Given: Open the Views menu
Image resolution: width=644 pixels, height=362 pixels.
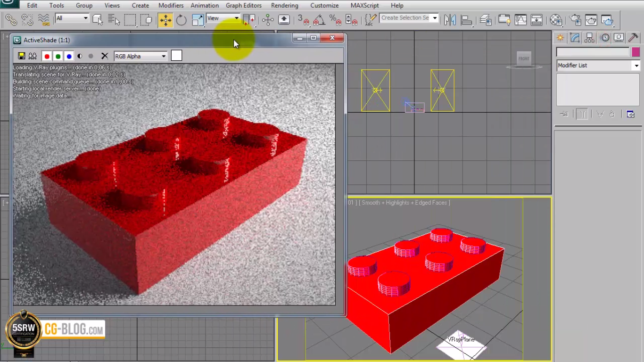Looking at the screenshot, I should pos(112,6).
